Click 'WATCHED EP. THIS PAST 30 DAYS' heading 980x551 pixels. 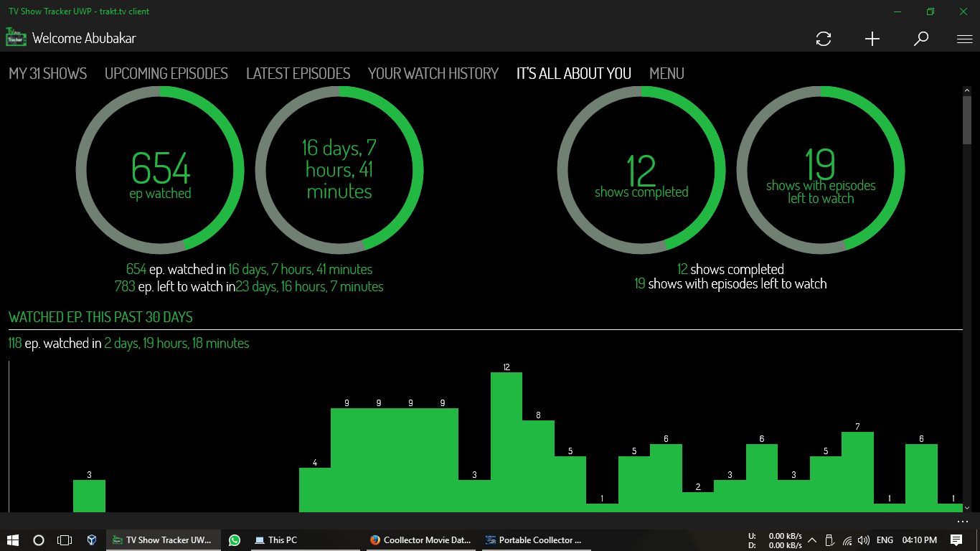100,317
